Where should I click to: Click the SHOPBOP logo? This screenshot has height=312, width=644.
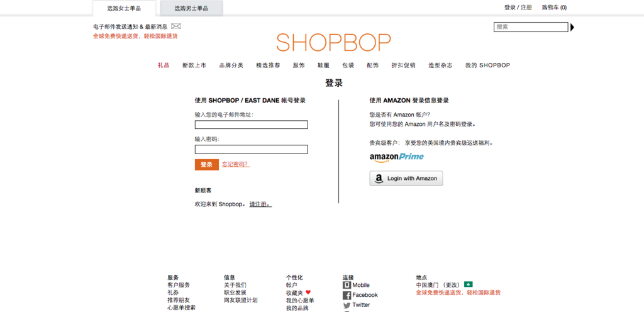[333, 42]
